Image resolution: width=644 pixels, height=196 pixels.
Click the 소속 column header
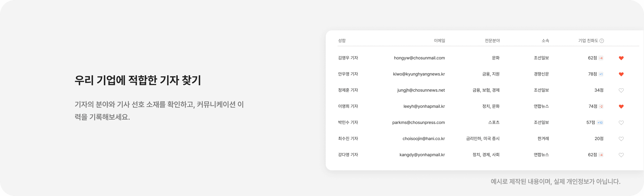(x=545, y=41)
